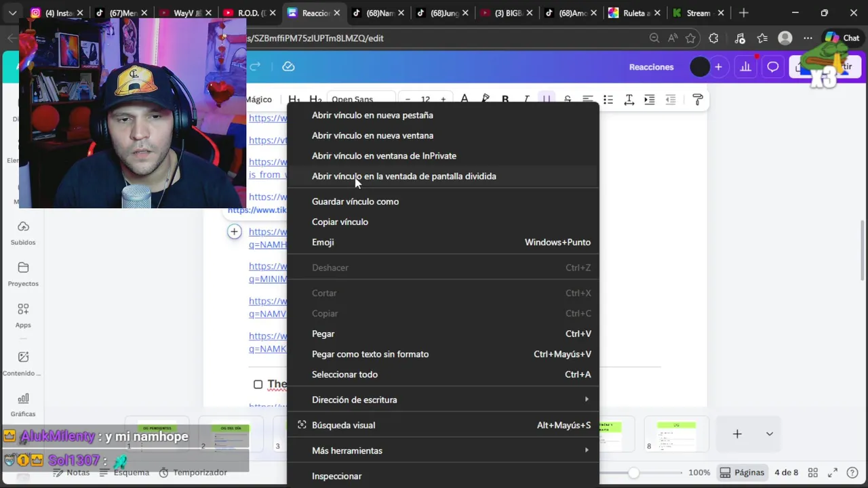This screenshot has height=488, width=868.
Task: Decrease font size with minus button
Action: [408, 99]
